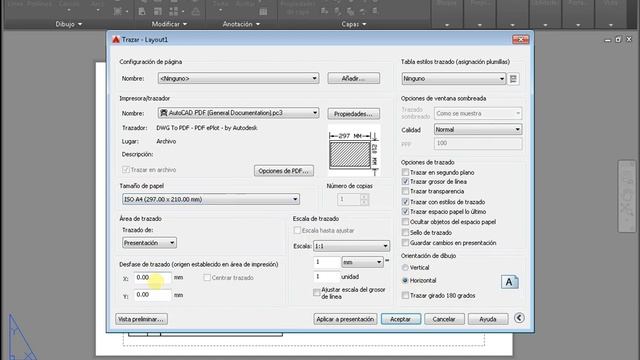Close the AutoCAD drawing window

(x=629, y=40)
